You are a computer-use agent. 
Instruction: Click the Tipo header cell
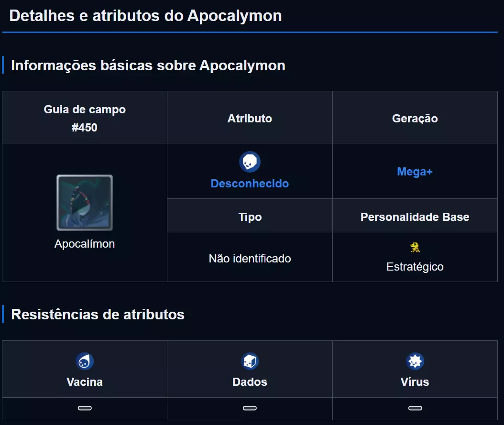tap(250, 217)
